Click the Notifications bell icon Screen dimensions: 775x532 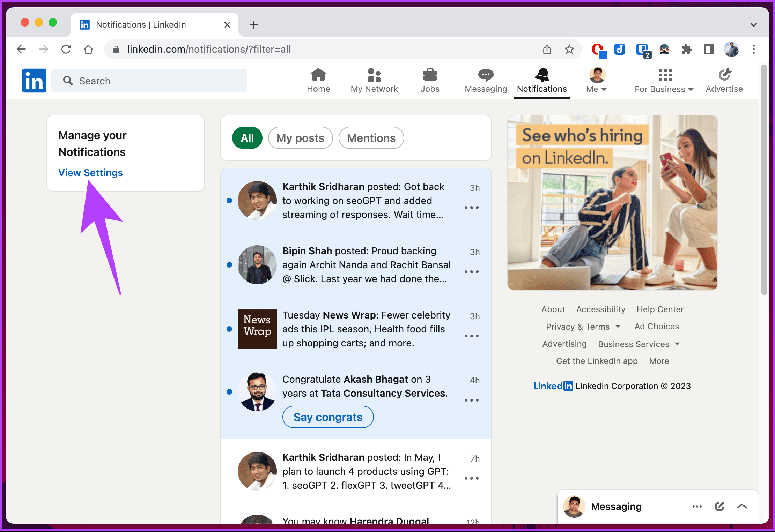541,75
